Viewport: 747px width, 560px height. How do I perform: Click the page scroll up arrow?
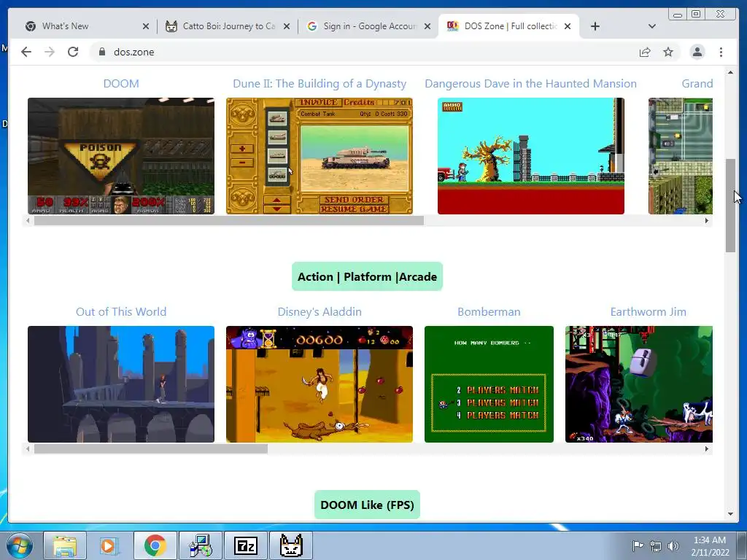coord(730,72)
